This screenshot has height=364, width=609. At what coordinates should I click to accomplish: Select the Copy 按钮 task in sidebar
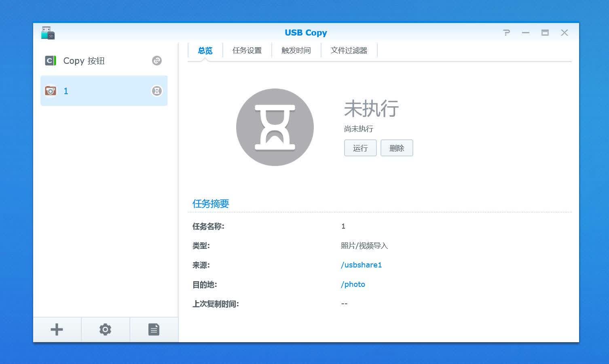(104, 61)
